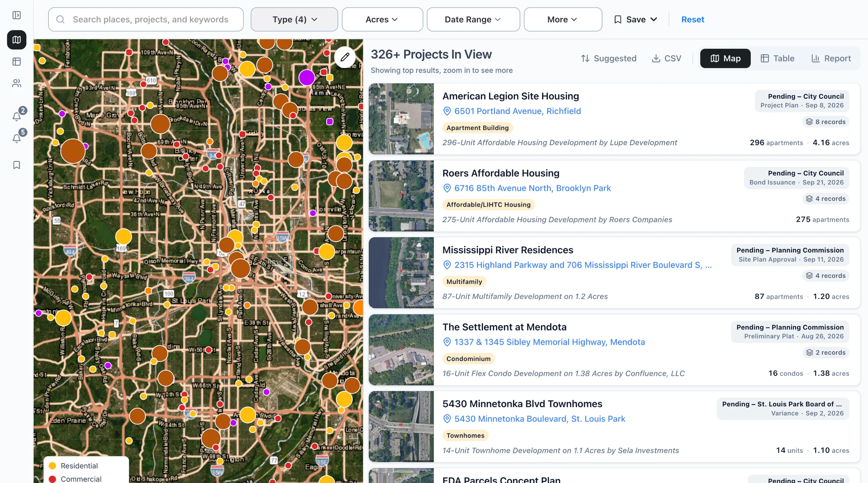
Task: Click large purple marker on map
Action: click(306, 77)
